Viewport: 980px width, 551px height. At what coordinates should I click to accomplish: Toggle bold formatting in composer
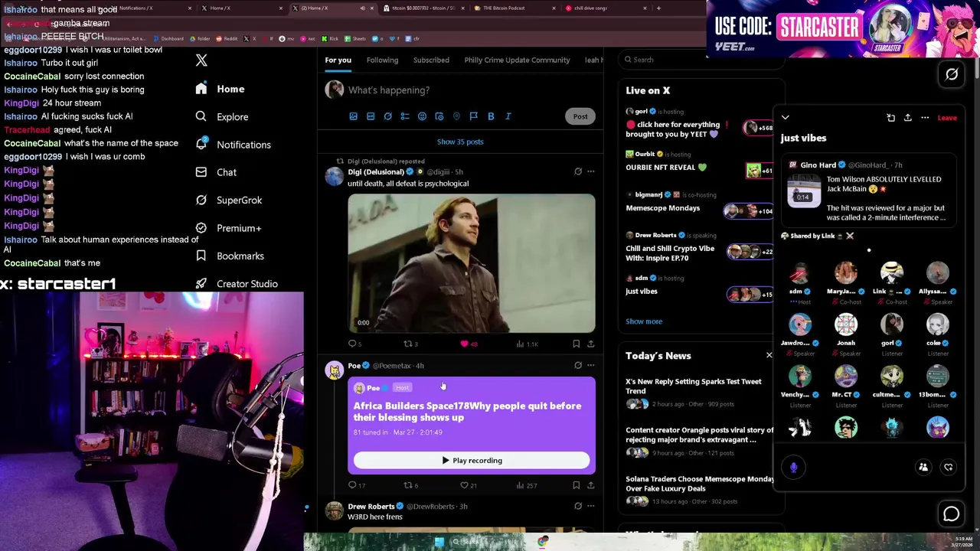pos(491,116)
